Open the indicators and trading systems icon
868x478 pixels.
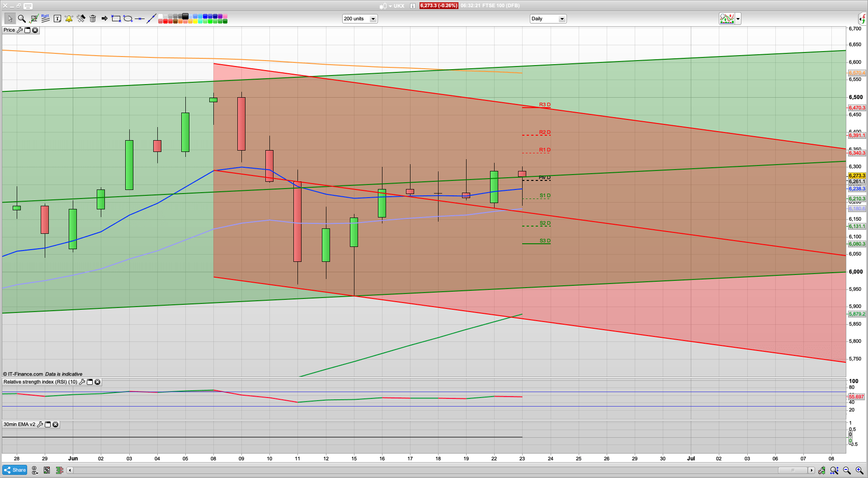[34, 19]
